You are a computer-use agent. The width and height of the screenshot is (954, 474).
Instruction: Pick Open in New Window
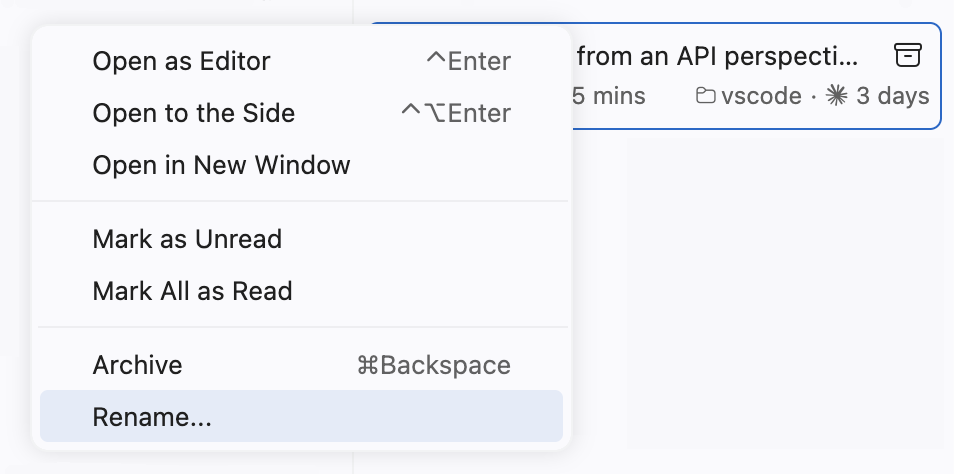point(221,165)
